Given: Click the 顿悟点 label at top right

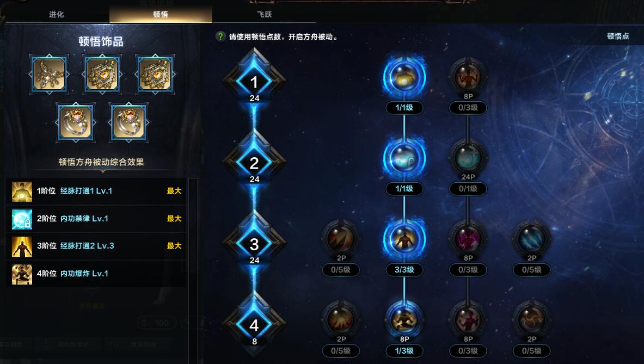Looking at the screenshot, I should coord(618,36).
